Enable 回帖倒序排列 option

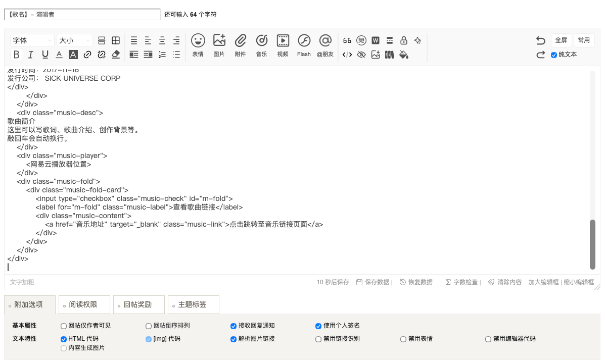(x=149, y=326)
